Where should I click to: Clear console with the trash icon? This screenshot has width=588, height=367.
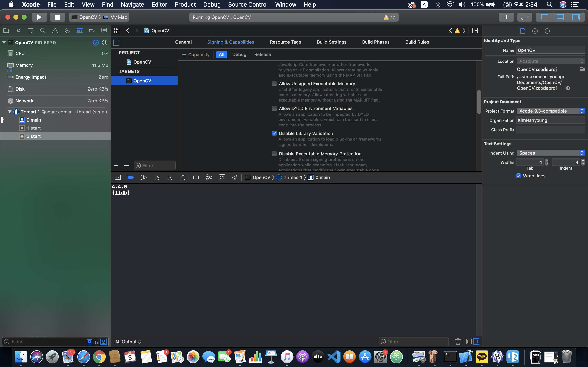458,342
